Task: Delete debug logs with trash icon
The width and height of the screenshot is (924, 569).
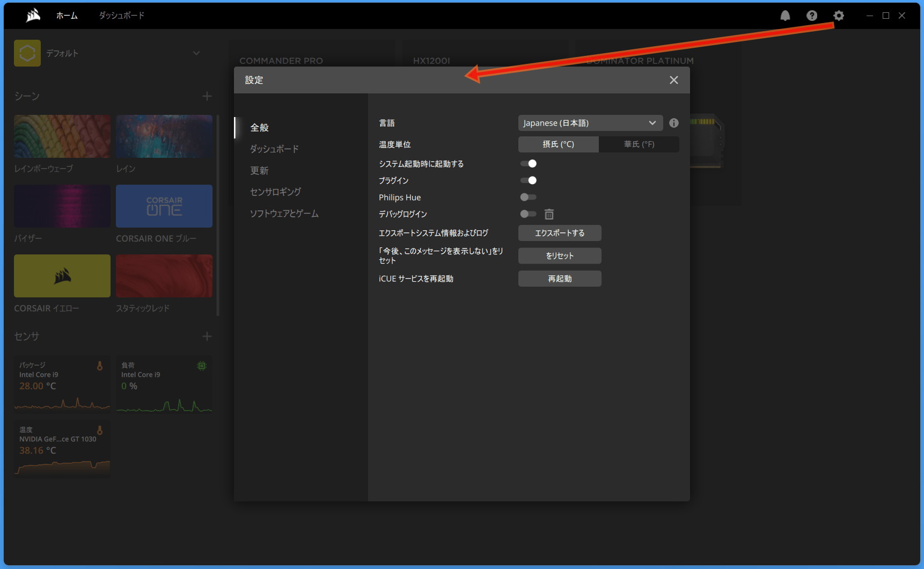Action: click(x=549, y=214)
